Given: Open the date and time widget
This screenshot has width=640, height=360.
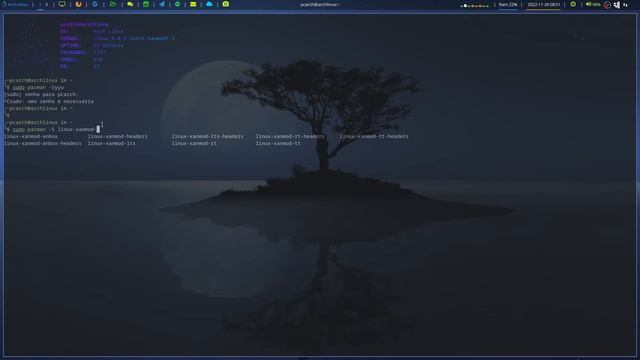Looking at the screenshot, I should (543, 4).
